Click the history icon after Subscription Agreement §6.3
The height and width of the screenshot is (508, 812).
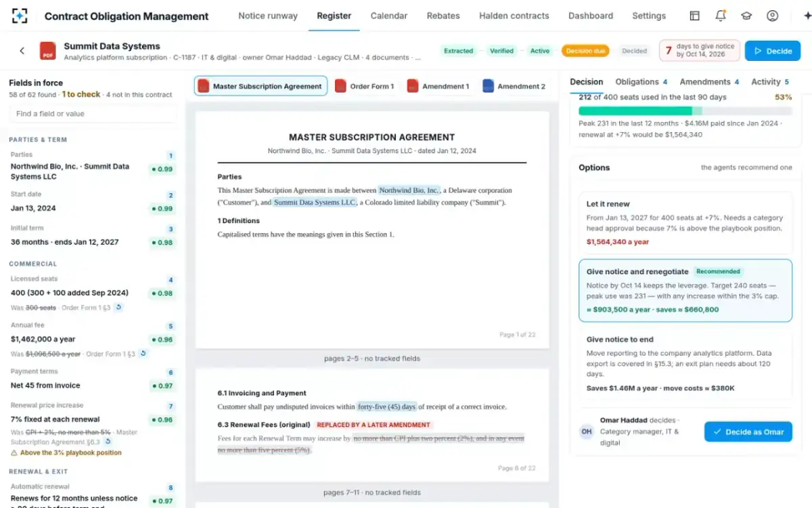108,442
